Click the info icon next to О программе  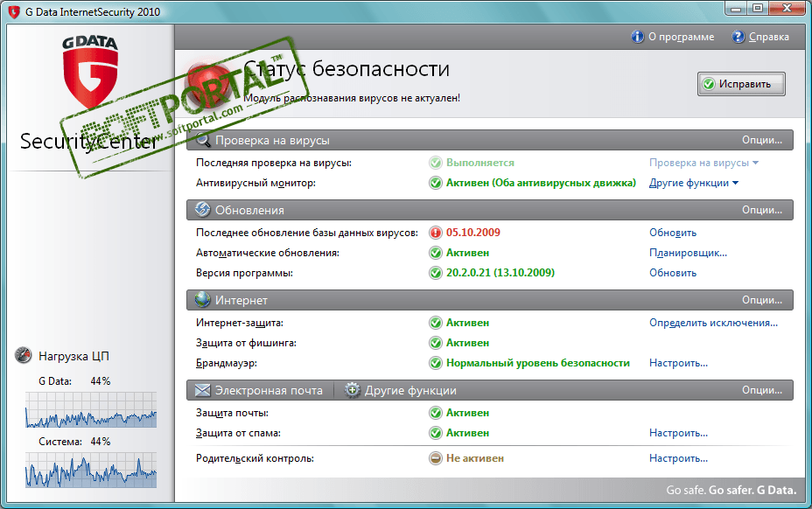coord(638,37)
